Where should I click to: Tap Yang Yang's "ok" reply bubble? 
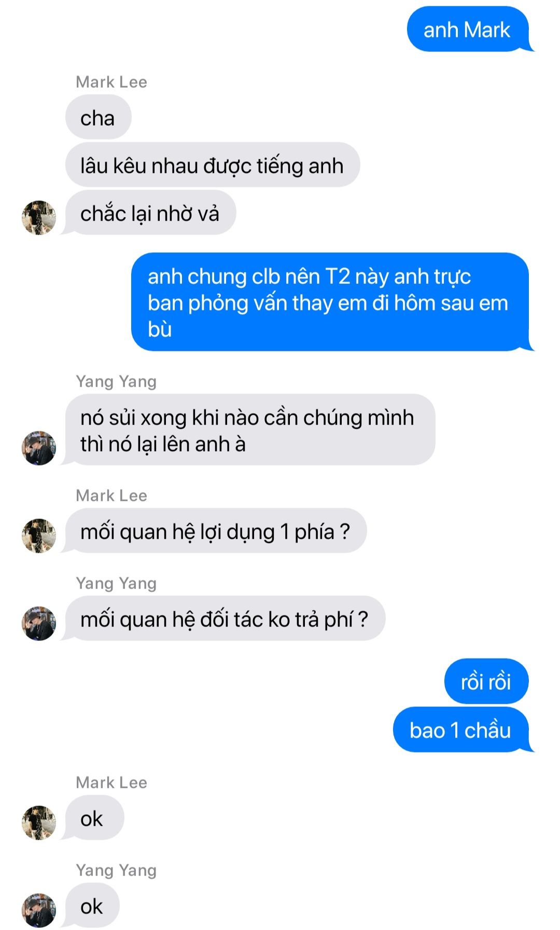[x=91, y=906]
